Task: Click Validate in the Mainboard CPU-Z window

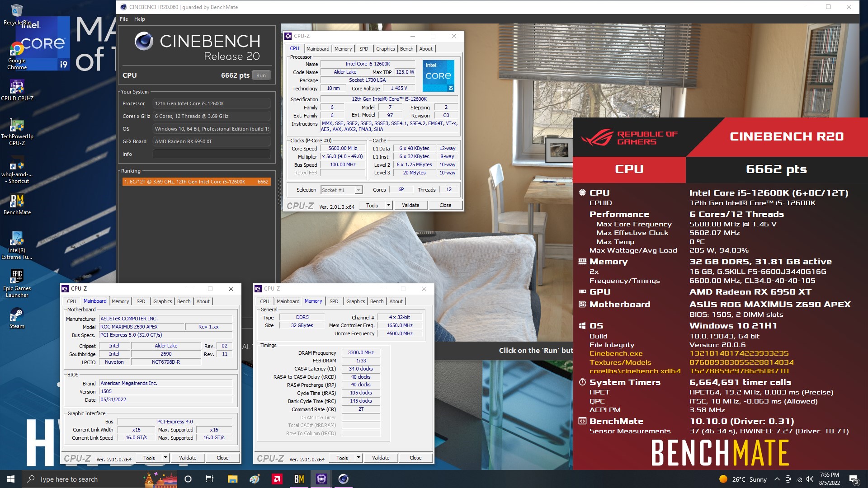Action: 188,458
